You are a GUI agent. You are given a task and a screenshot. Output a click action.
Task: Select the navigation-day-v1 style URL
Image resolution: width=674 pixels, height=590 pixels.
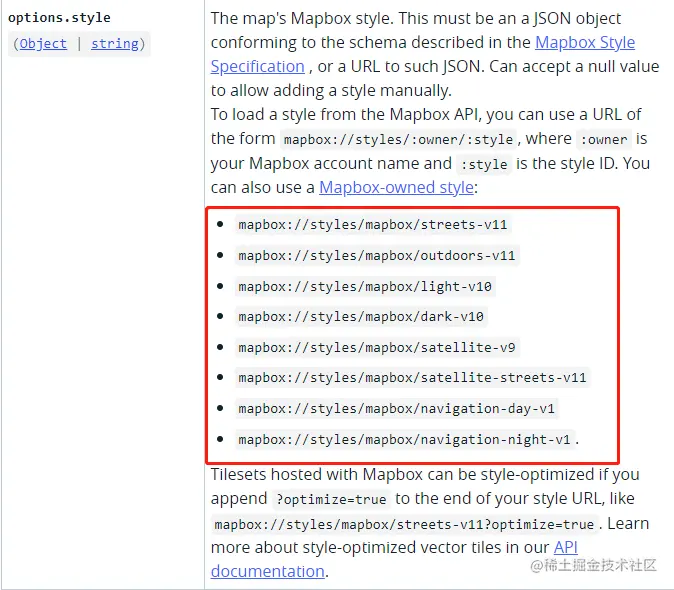(x=396, y=409)
